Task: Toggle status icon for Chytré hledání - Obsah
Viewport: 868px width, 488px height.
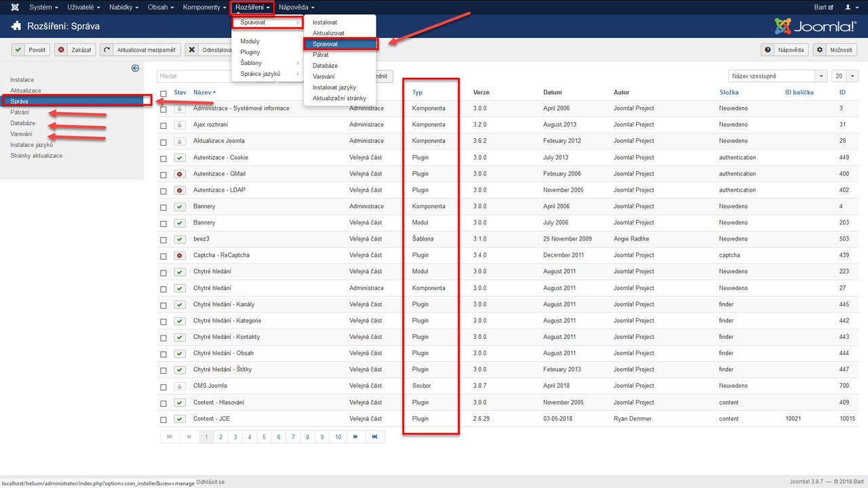Action: [180, 353]
